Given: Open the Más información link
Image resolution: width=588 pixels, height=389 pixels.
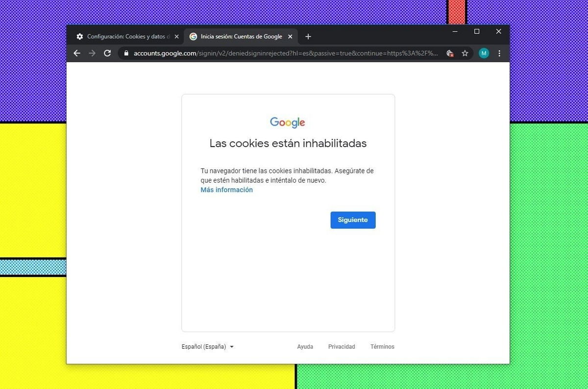Looking at the screenshot, I should (226, 190).
